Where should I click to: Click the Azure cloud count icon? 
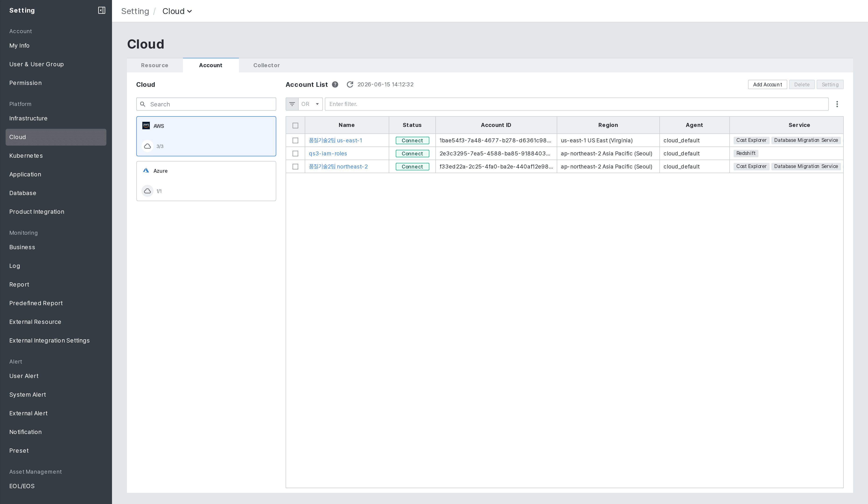point(147,191)
